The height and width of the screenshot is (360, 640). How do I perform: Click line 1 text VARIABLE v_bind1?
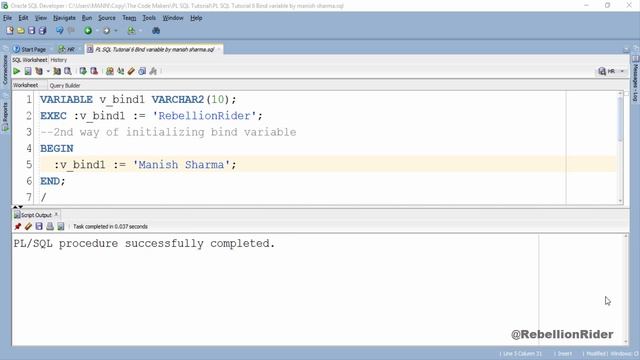92,100
